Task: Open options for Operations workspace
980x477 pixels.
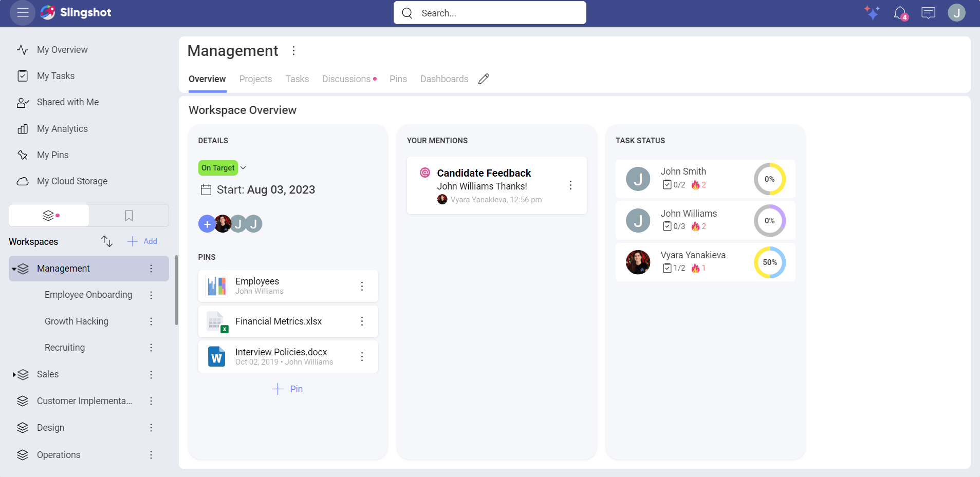Action: [151, 455]
